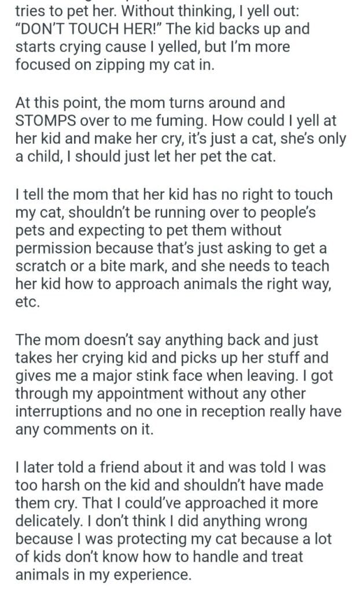
Task: Click the standalone "etc." line
Action: [27, 302]
